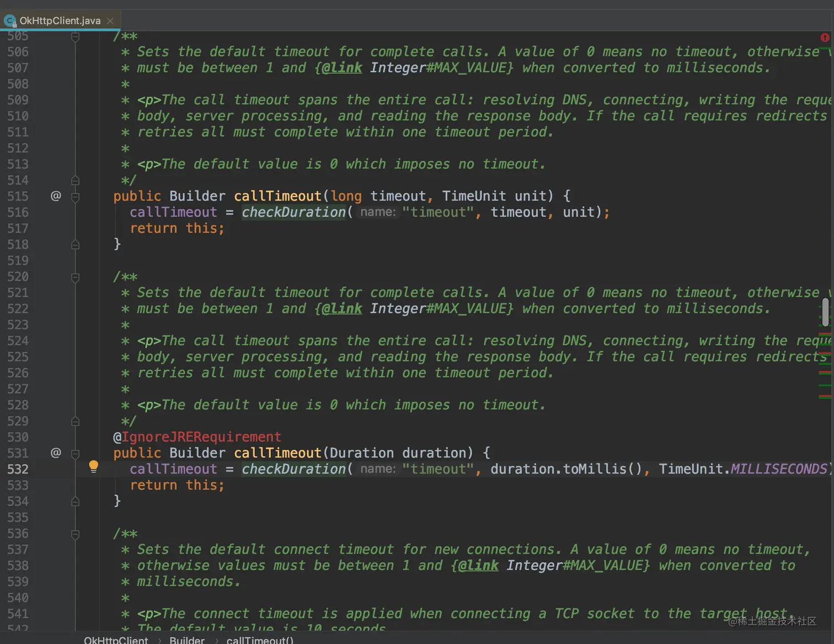
Task: Click the fold end marker at line 534
Action: click(x=76, y=501)
